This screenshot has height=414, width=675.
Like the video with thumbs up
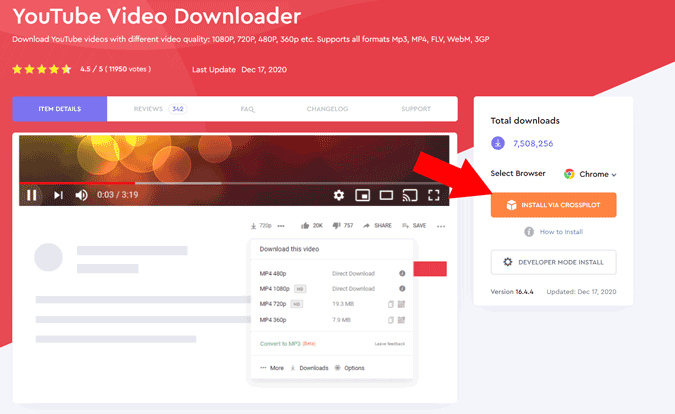click(x=312, y=226)
